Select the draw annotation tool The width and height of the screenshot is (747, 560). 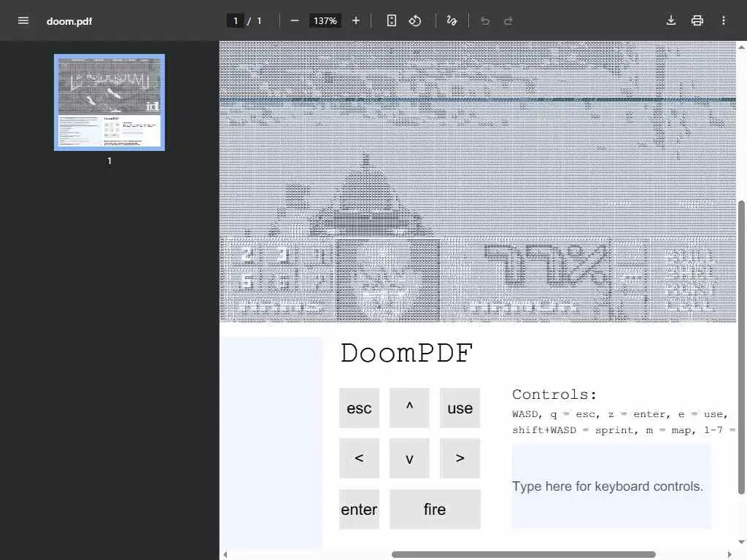click(x=451, y=20)
